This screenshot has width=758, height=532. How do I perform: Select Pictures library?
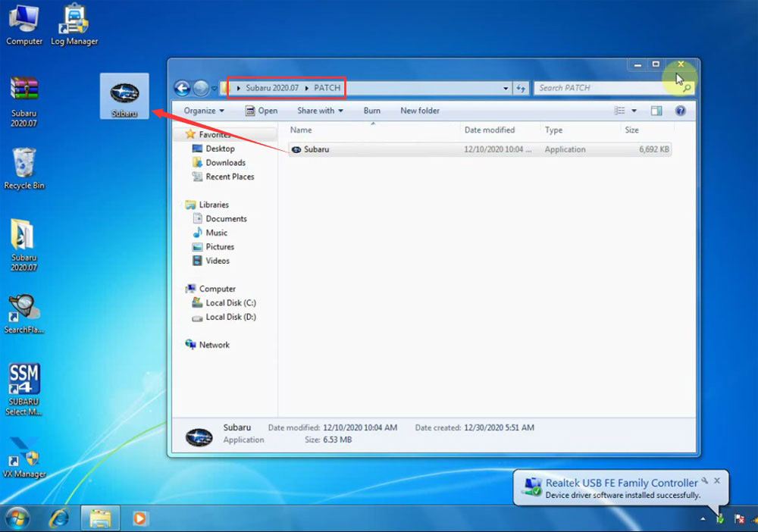tap(220, 246)
